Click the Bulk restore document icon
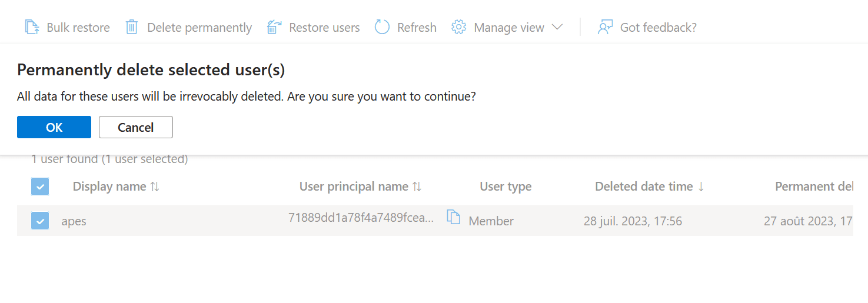Image resolution: width=868 pixels, height=303 pixels. pos(32,27)
